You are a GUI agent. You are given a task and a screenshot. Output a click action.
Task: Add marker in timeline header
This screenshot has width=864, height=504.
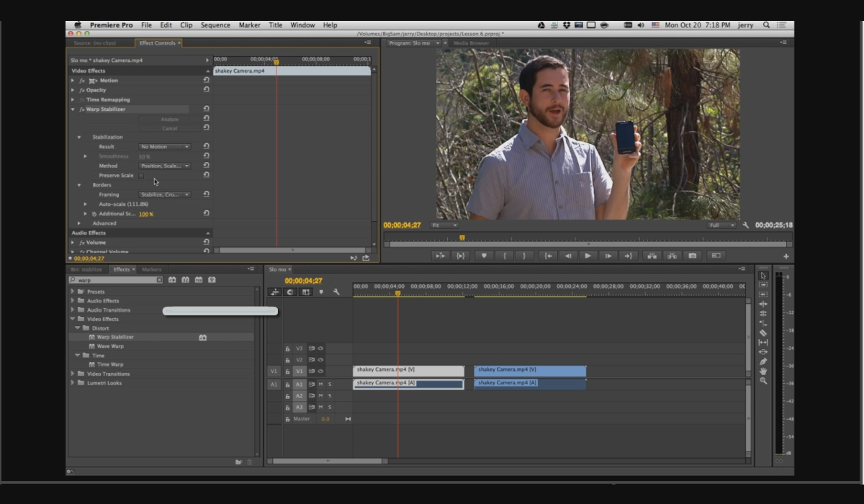321,292
